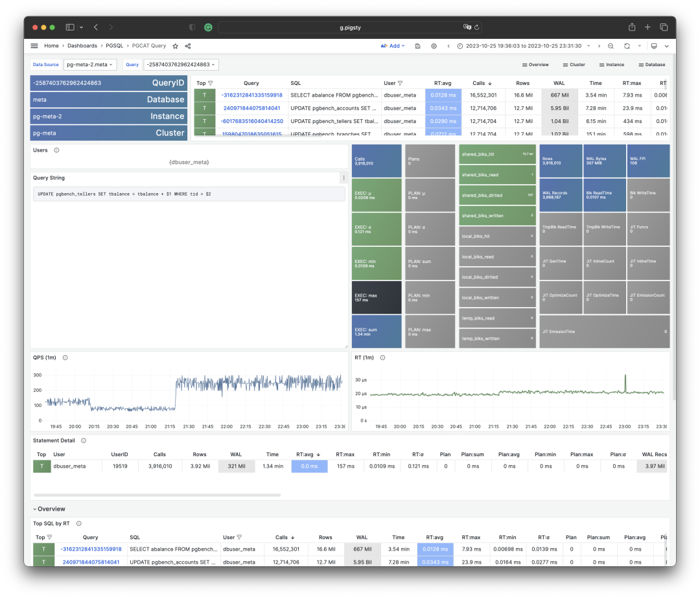Open dashboard settings gear icon
This screenshot has width=700, height=598.
coord(434,46)
